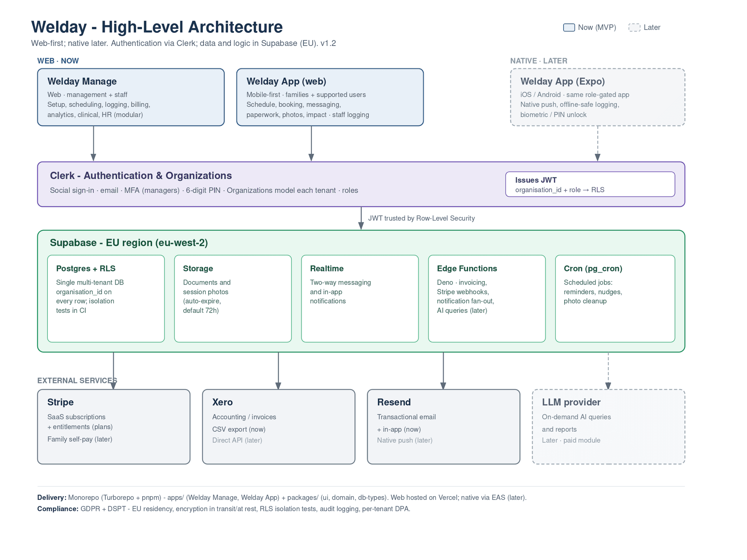Click 'Family self-pay (later)' in Stripe box
This screenshot has width=747, height=560.
[80, 439]
